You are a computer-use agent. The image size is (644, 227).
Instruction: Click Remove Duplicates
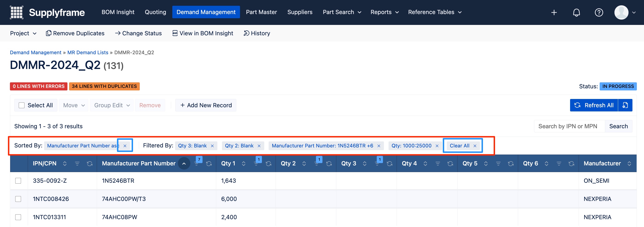click(75, 33)
